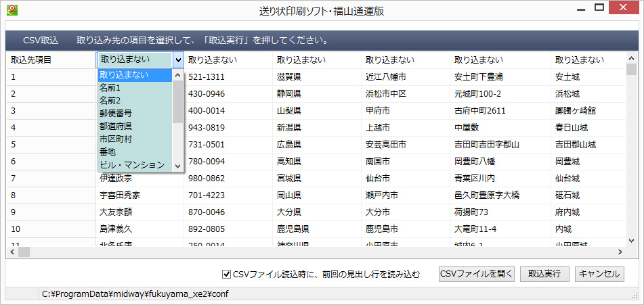This screenshot has width=644, height=305.
Task: Click the キャンセル button
Action: pyautogui.click(x=599, y=274)
